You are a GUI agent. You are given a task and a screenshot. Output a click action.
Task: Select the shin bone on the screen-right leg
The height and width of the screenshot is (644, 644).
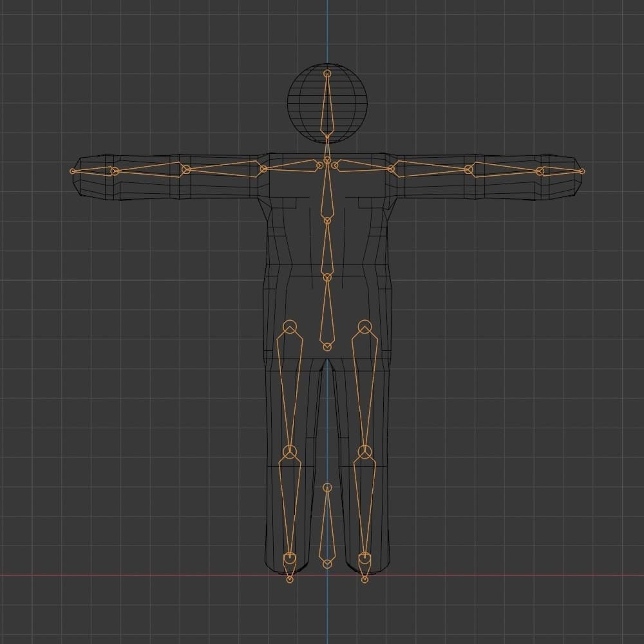tap(365, 506)
